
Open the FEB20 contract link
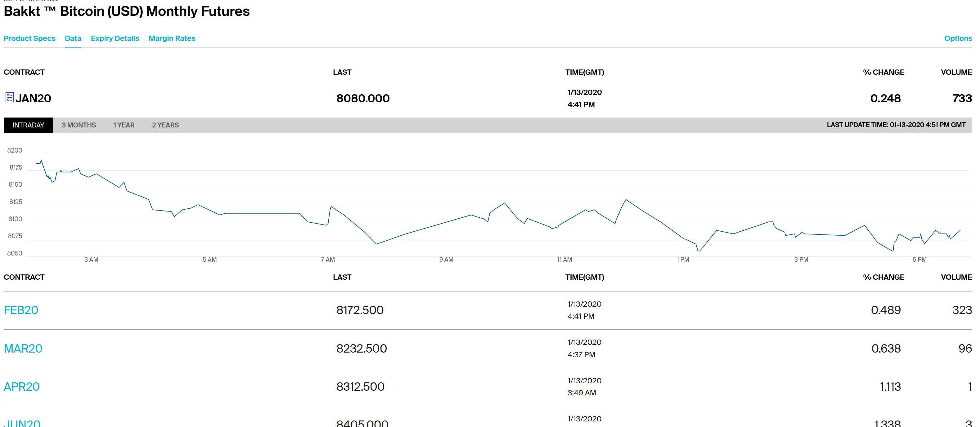click(21, 310)
